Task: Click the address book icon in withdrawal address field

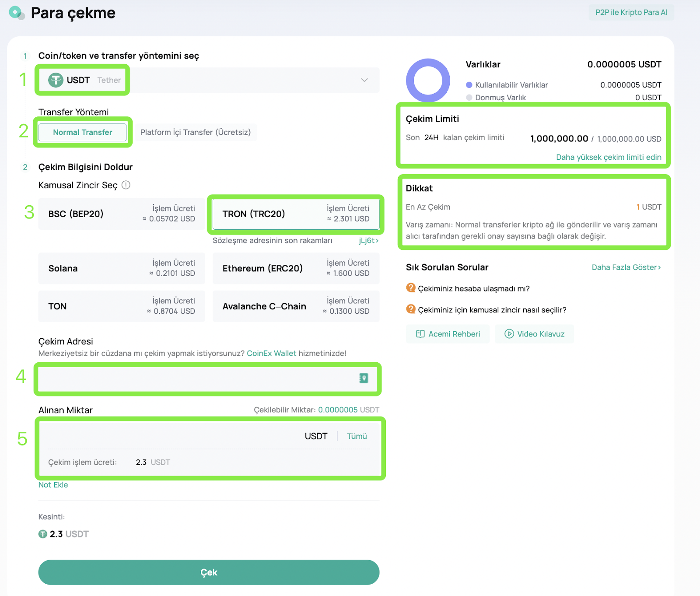Action: (x=364, y=378)
